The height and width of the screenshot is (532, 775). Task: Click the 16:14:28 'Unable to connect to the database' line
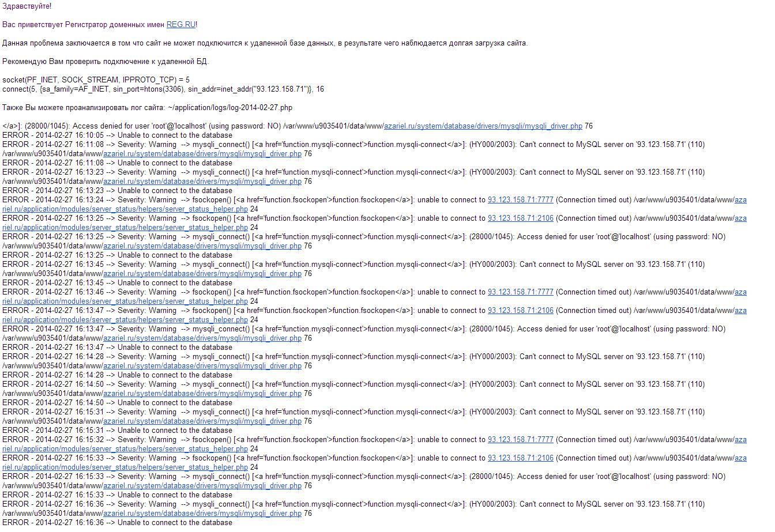[x=117, y=375]
